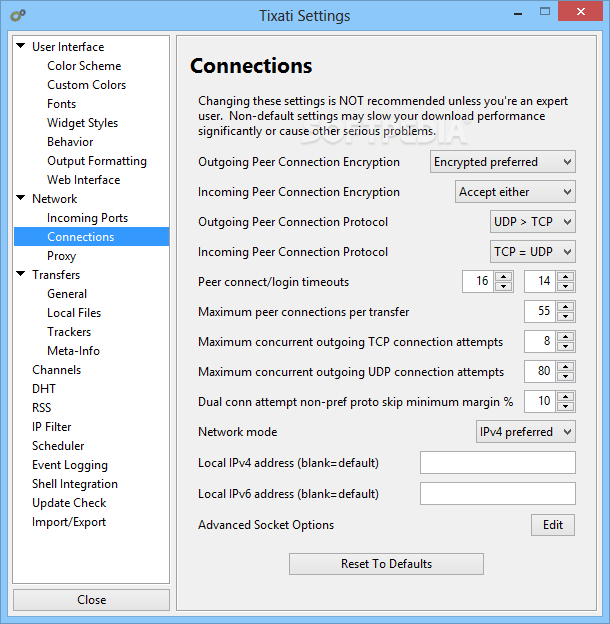Select Output Formatting page

coord(97,161)
